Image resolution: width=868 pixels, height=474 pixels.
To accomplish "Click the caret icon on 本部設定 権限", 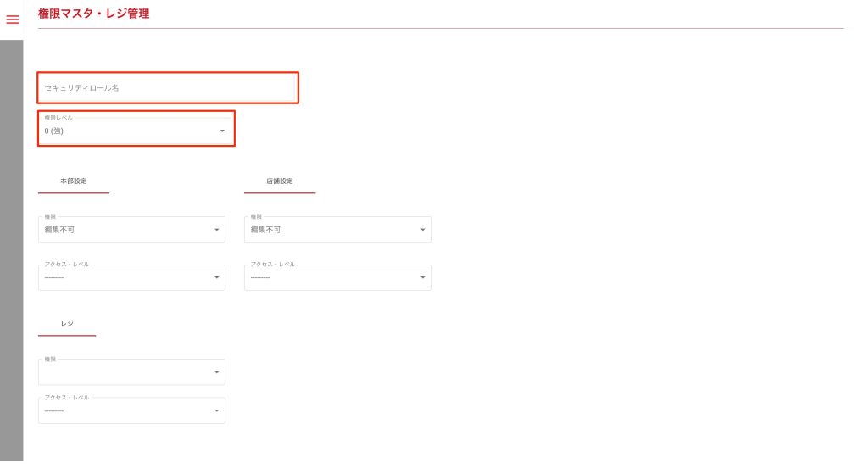I will [x=217, y=230].
